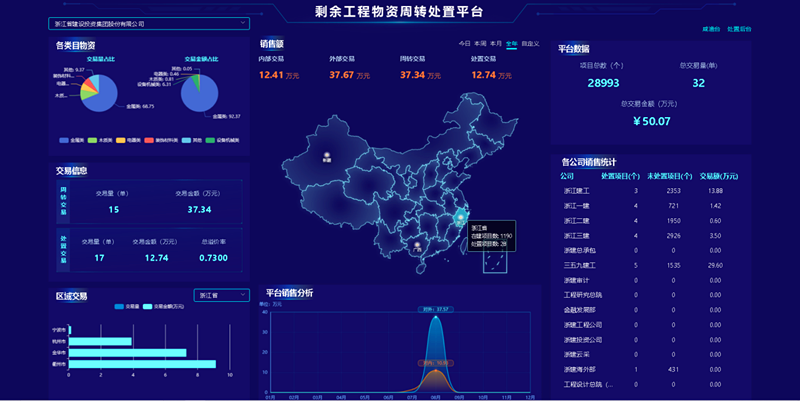This screenshot has width=800, height=401.
Task: Select the 浙江一建 row in company table
Action: coord(649,206)
